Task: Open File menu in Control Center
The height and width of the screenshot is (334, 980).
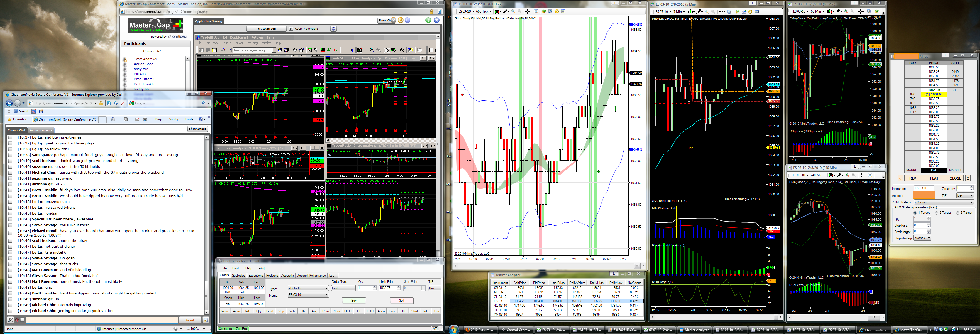Action: point(224,268)
